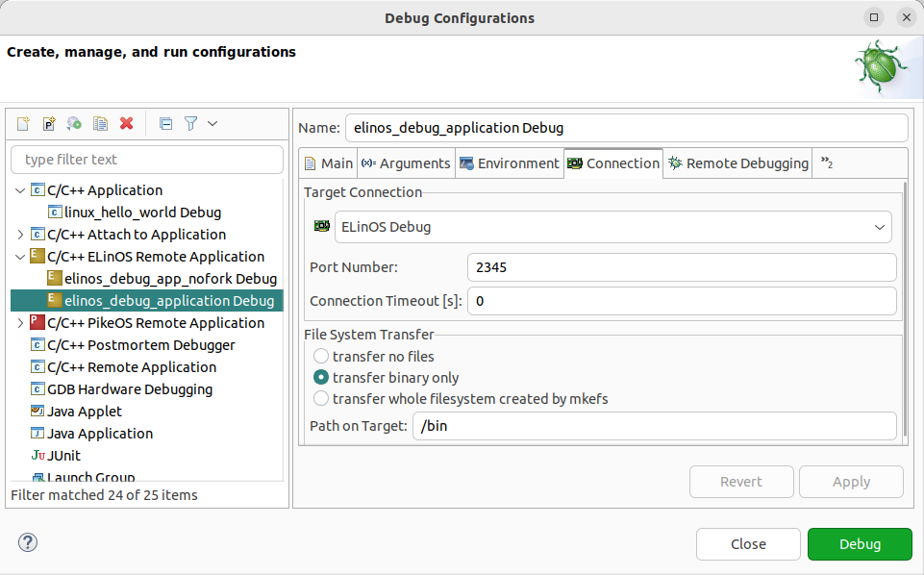The image size is (924, 575).
Task: Switch to the Arguments tab
Action: [x=406, y=163]
